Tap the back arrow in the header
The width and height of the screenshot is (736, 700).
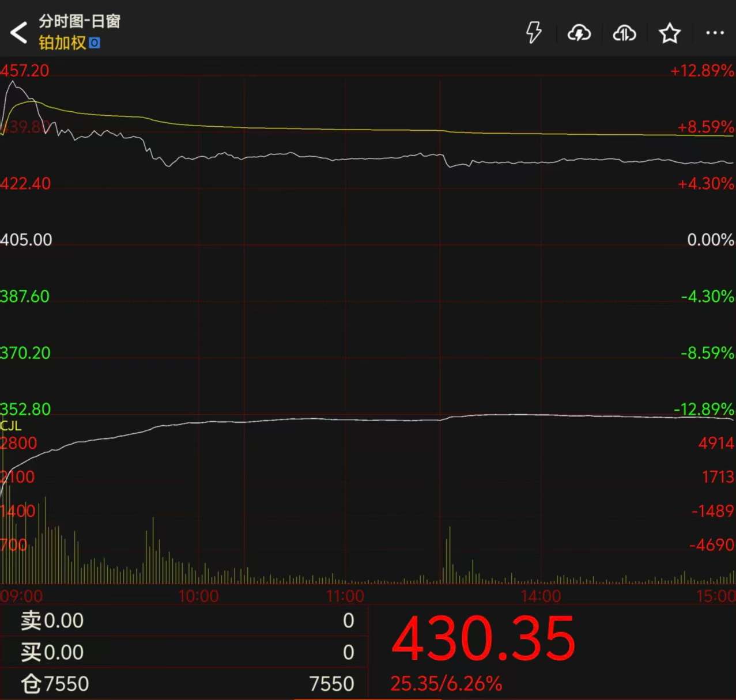pos(19,32)
